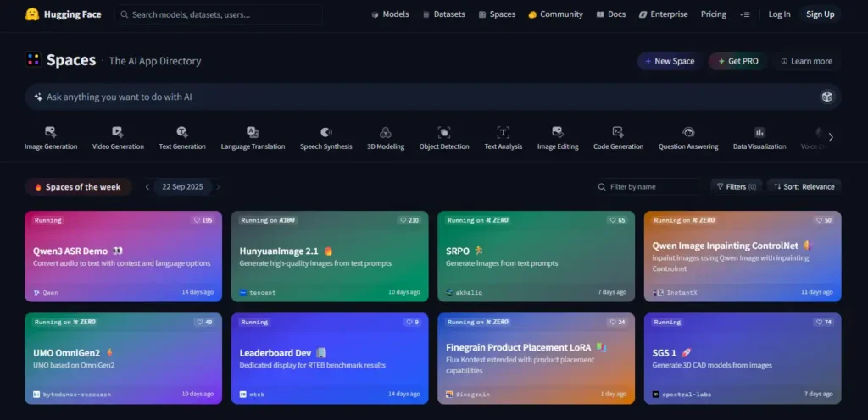The height and width of the screenshot is (420, 868).
Task: Click the finegrain author name
Action: [473, 395]
